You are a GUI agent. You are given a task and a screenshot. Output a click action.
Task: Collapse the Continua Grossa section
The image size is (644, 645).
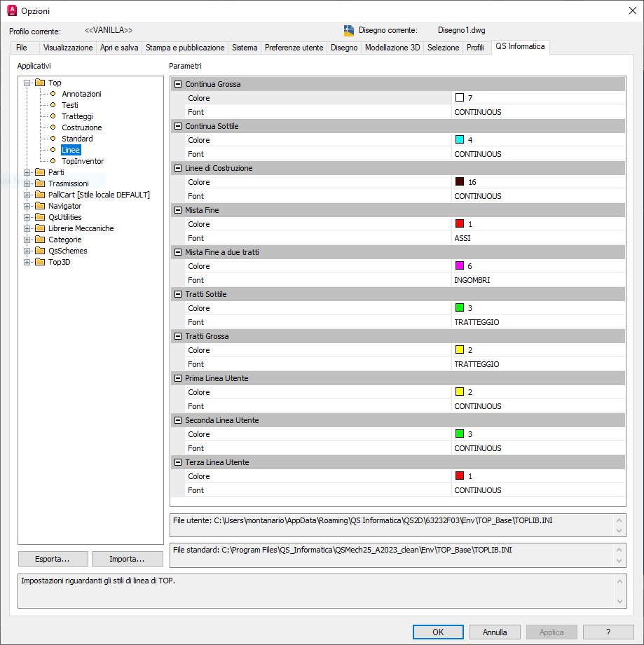click(x=178, y=84)
